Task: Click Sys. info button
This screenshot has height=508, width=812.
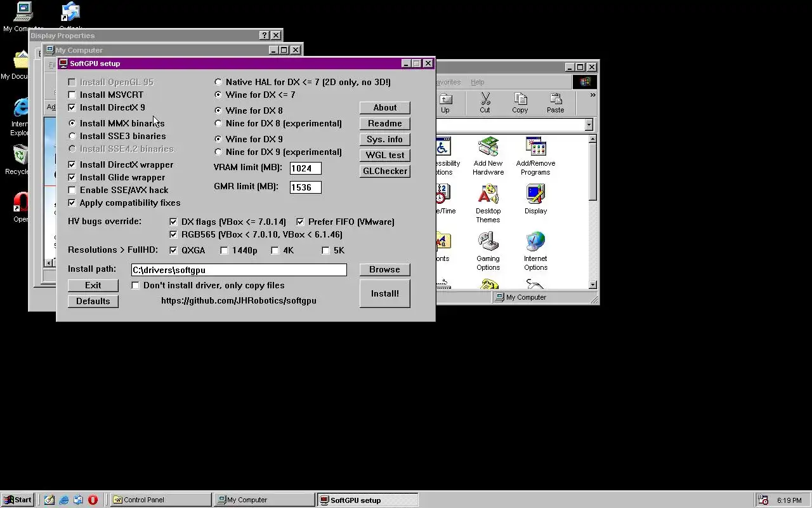Action: click(x=385, y=139)
